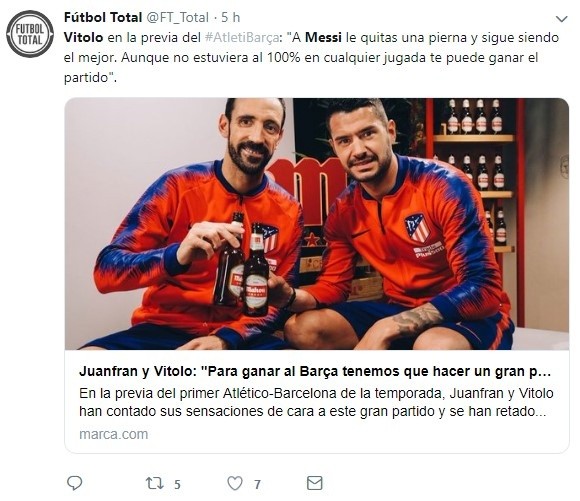View the retweet count of 5
The width and height of the screenshot is (580, 501).
pos(177,484)
